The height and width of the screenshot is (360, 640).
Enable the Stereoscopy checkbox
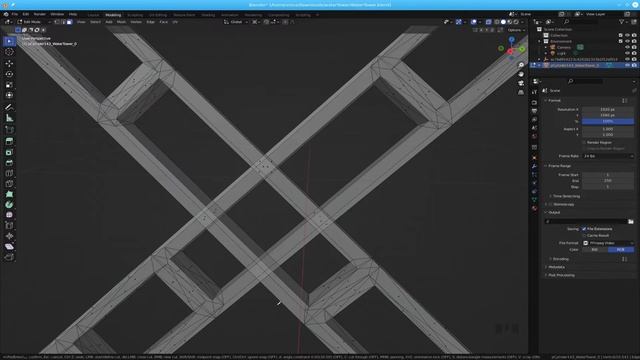(x=551, y=204)
